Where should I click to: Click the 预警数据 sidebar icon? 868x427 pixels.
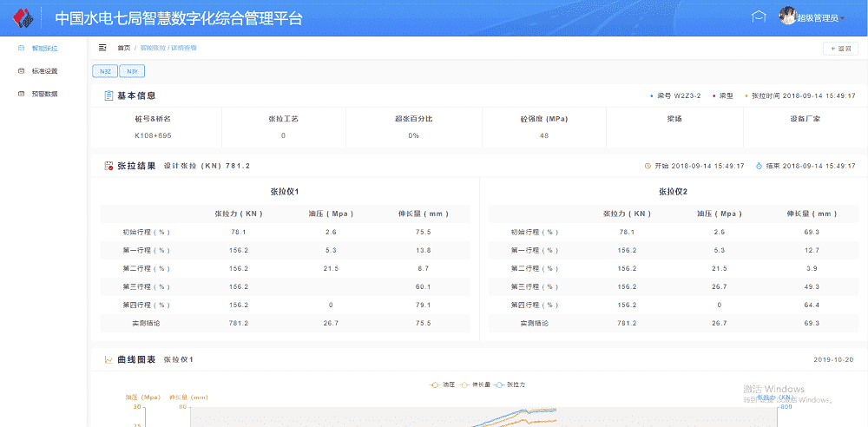[21, 94]
